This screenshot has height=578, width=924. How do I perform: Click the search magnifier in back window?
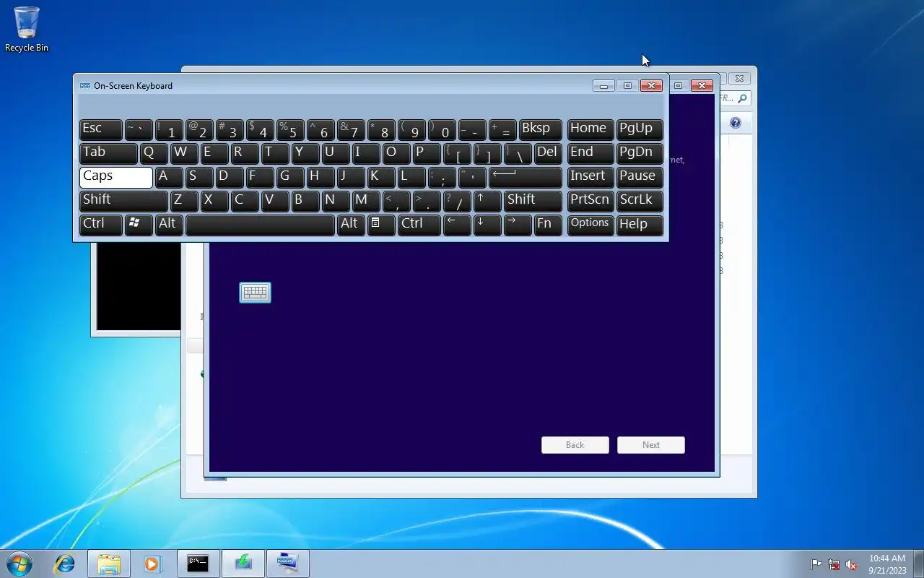tap(742, 98)
